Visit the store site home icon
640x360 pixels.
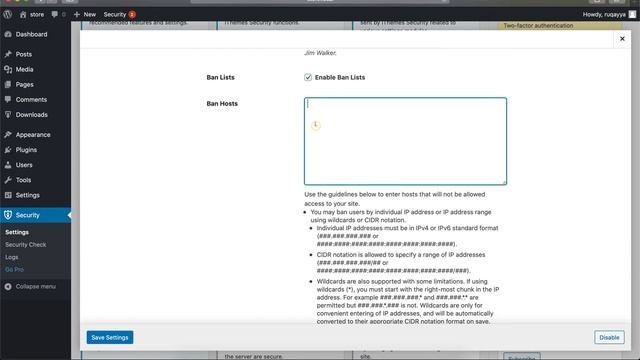(x=23, y=14)
